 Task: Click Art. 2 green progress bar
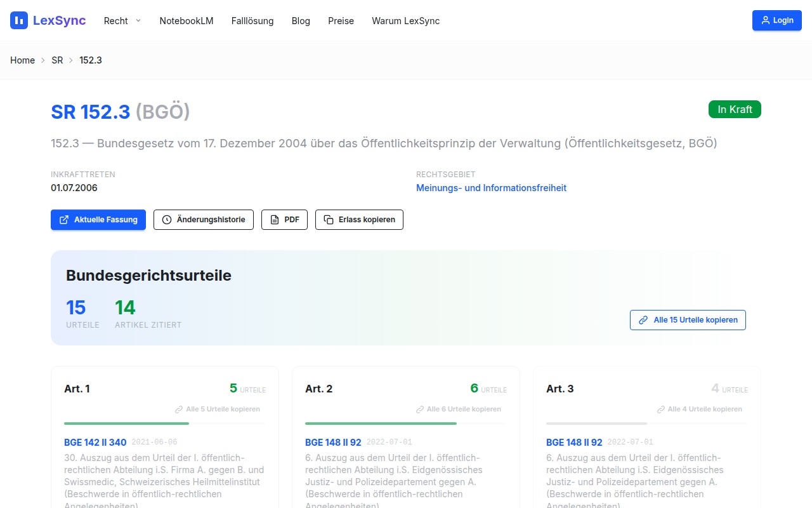click(x=381, y=424)
